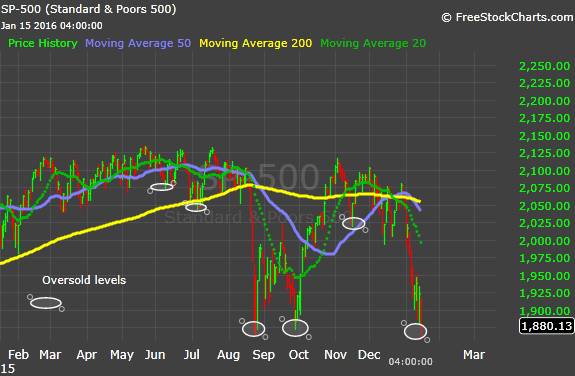The height and width of the screenshot is (376, 575).
Task: Click the 04:00:00 time axis marker
Action: (410, 362)
